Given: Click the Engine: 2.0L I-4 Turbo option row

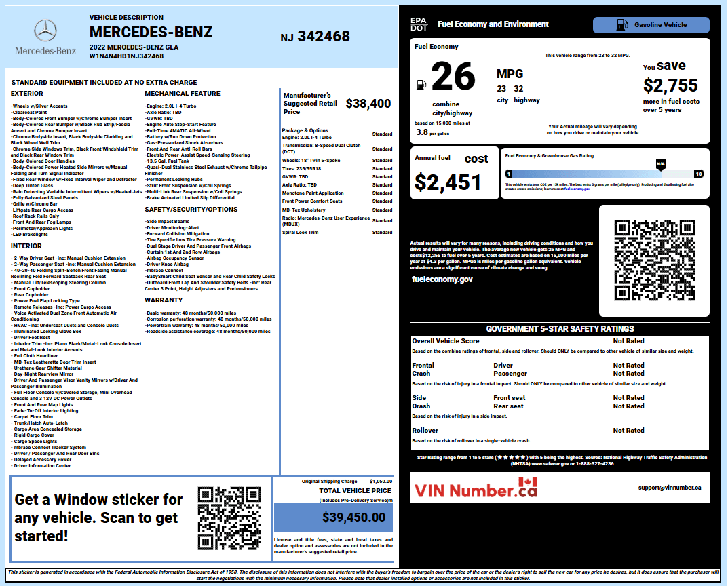Looking at the screenshot, I should pos(337,137).
